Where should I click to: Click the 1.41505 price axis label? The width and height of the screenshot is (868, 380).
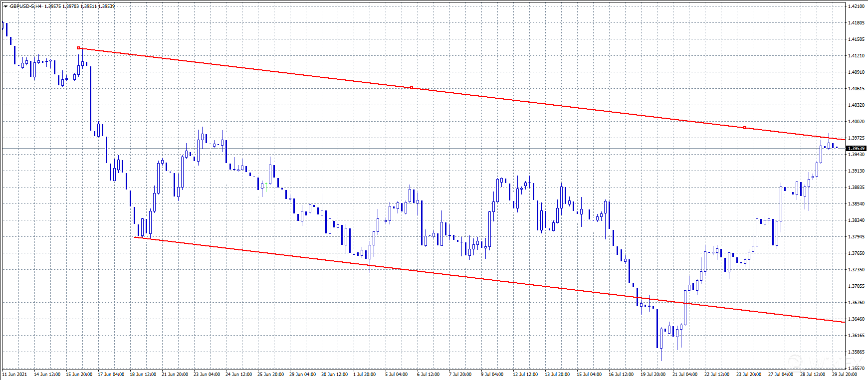click(856, 39)
